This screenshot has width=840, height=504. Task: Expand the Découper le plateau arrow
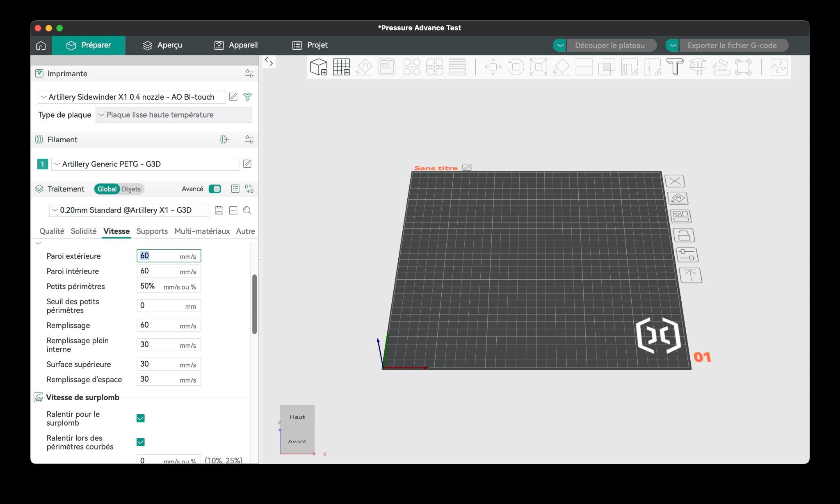(x=560, y=45)
